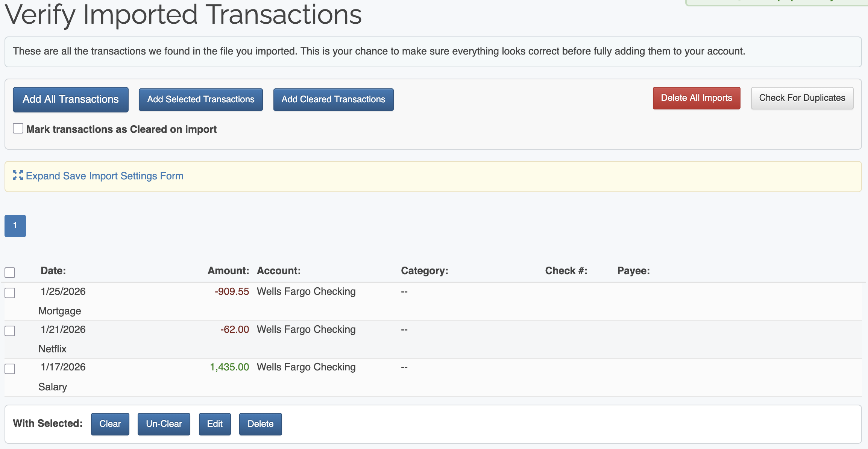This screenshot has height=449, width=868.
Task: Expand Save Import Settings Form link
Action: point(105,176)
